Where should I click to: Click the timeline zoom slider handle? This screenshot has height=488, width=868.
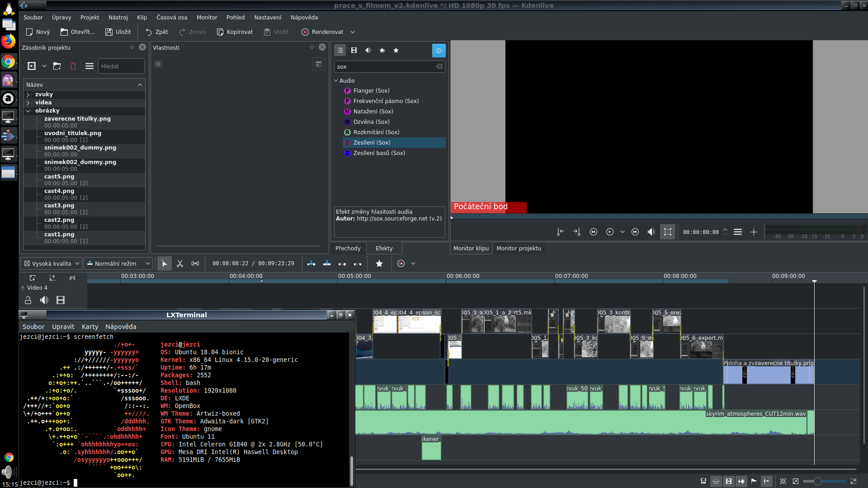coord(817,481)
